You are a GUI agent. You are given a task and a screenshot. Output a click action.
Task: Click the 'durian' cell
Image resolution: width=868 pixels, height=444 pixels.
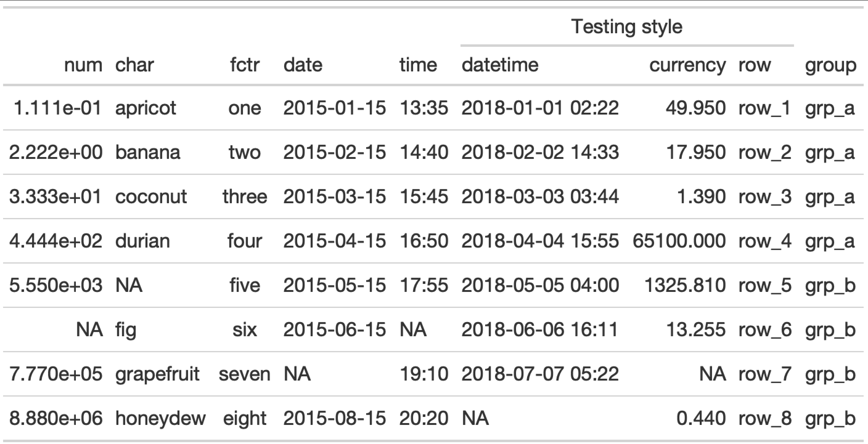142,241
